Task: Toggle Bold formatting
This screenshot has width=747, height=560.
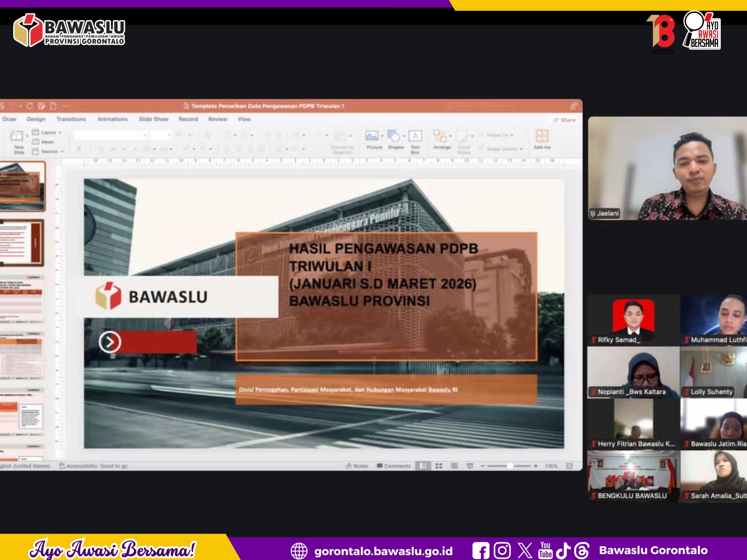Action: [x=79, y=149]
